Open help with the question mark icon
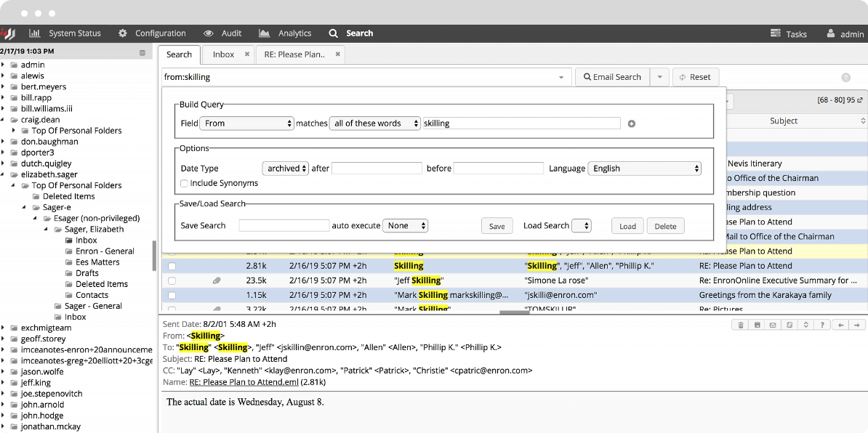Image resolution: width=868 pixels, height=433 pixels. [x=822, y=325]
